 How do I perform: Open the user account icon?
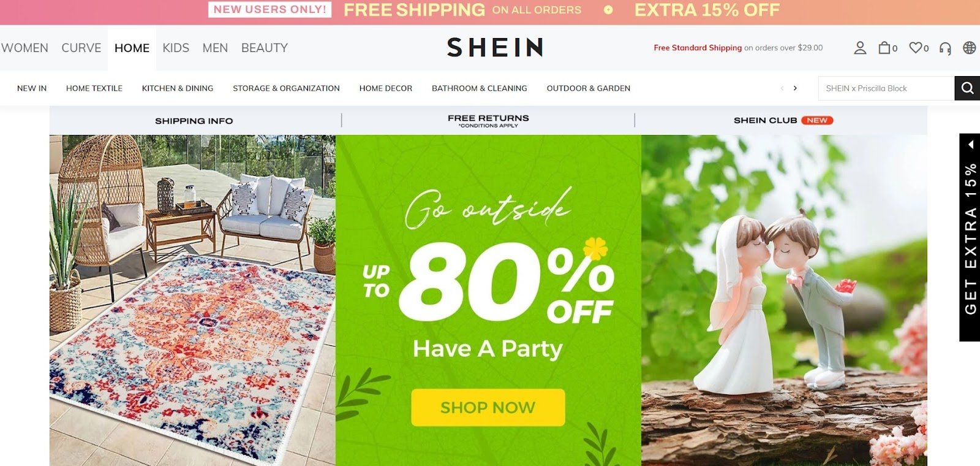860,48
